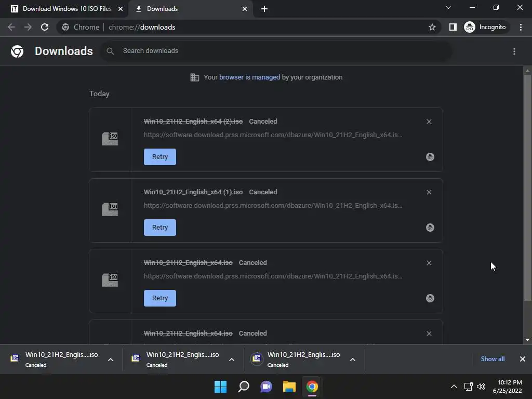Click the search magnifier icon

tap(110, 51)
